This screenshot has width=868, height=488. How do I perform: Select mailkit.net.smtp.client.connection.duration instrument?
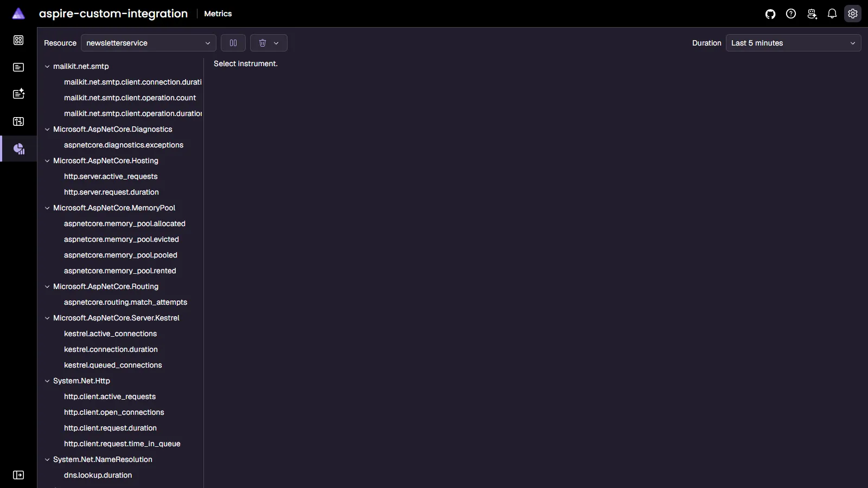point(132,82)
